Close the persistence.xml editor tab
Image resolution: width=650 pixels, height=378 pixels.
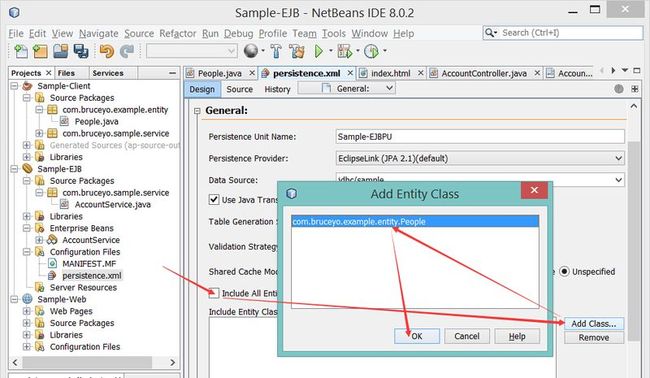pos(350,73)
